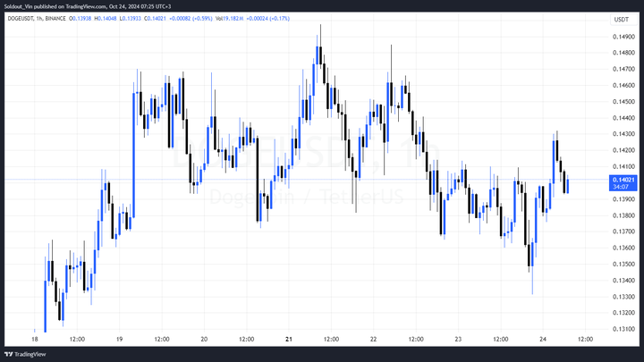Select the 1h interval label in legend
Viewport: 644px width, 362px height.
coord(39,19)
